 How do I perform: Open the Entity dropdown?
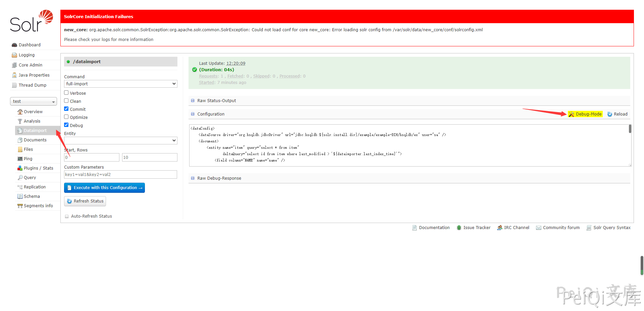pyautogui.click(x=121, y=140)
